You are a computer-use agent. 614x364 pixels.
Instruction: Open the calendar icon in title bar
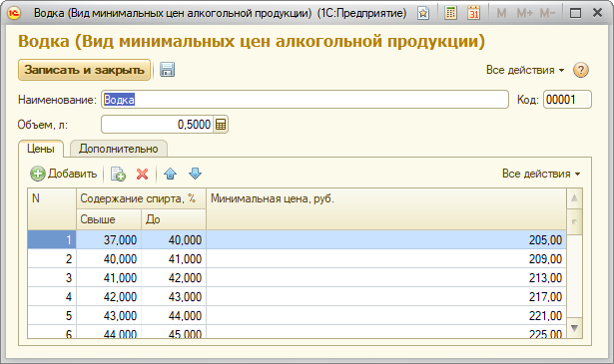coord(474,13)
